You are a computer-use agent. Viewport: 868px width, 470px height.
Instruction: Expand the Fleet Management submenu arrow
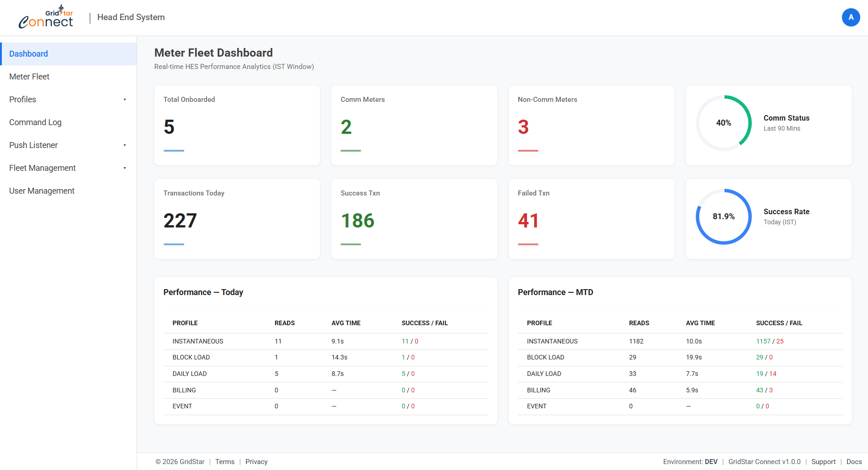(124, 168)
